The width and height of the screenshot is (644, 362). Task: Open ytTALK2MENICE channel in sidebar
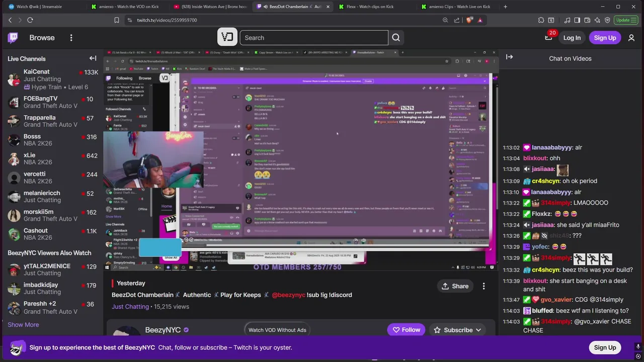(53, 269)
